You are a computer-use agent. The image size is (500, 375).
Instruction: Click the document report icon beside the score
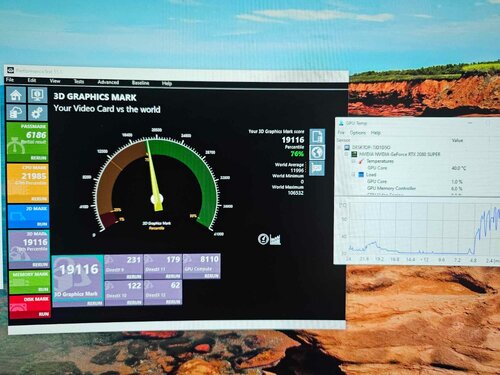pos(317,136)
